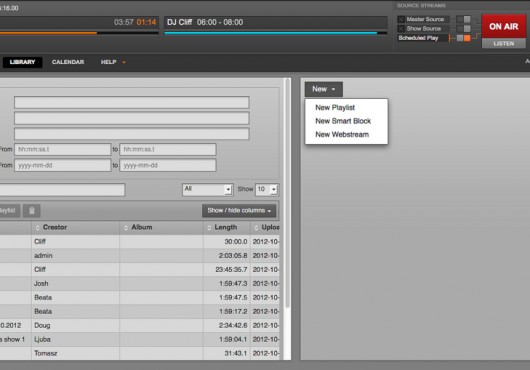530x370 pixels.
Task: Click the LISTEN button
Action: [x=504, y=44]
